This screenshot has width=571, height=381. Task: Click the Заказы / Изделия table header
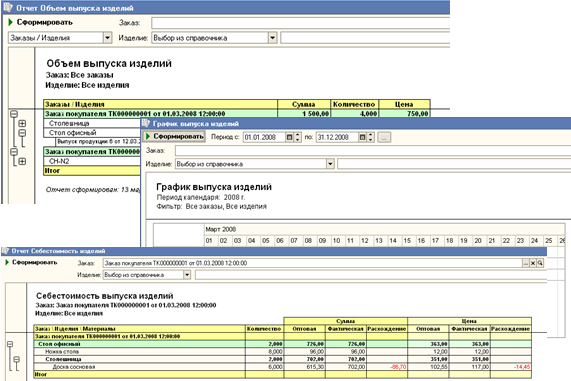coord(161,104)
